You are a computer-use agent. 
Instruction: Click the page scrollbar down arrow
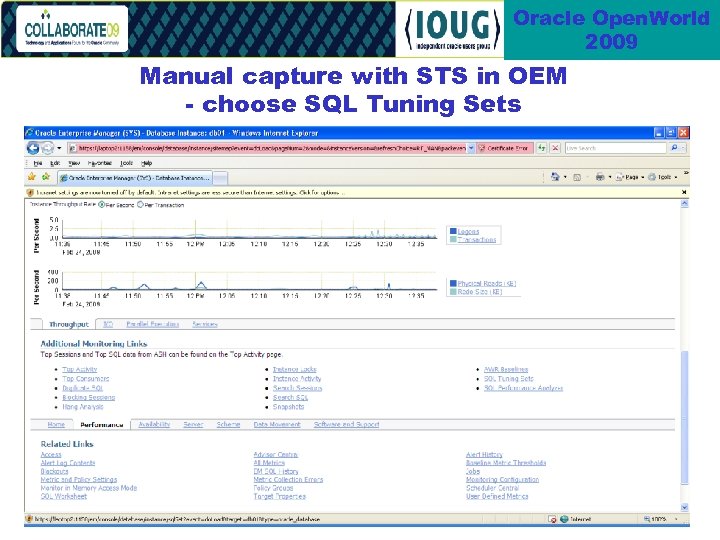(x=684, y=507)
